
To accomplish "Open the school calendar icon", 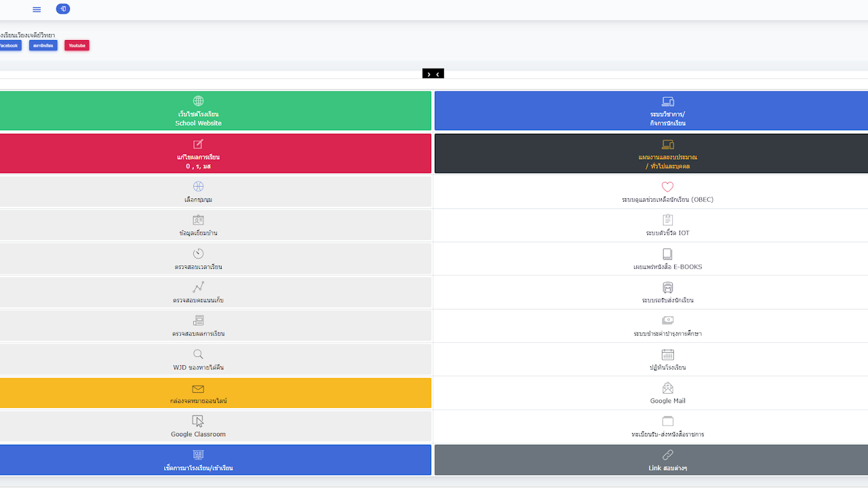I will coord(667,354).
